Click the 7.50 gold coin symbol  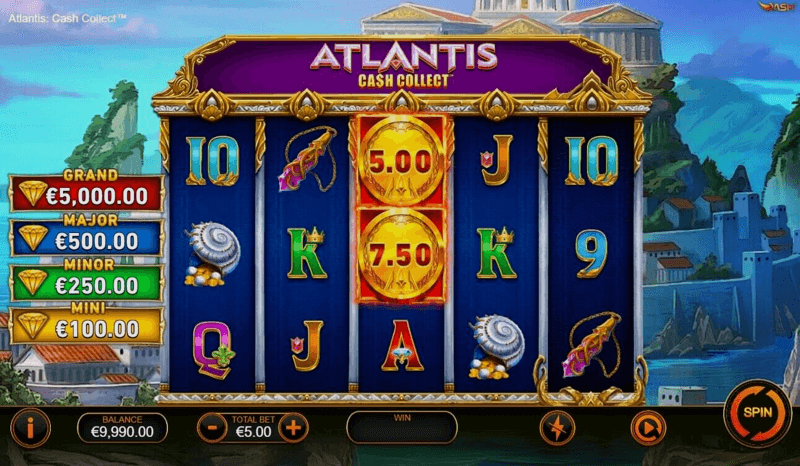(x=401, y=254)
